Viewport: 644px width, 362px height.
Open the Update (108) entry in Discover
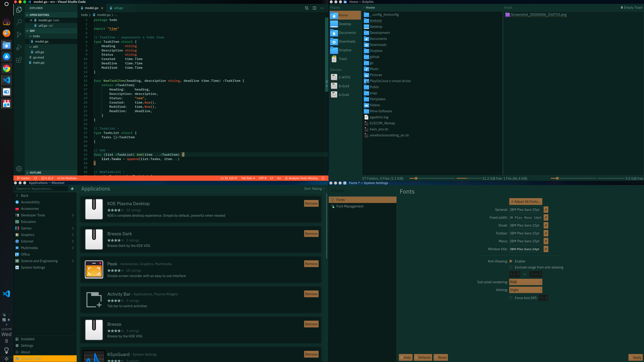click(45, 358)
